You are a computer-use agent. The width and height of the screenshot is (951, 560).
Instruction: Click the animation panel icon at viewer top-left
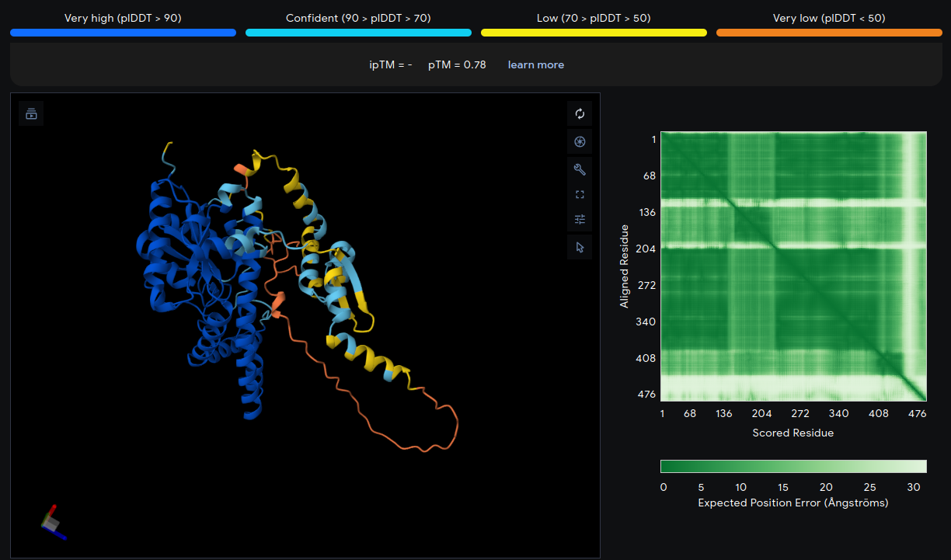coord(31,114)
